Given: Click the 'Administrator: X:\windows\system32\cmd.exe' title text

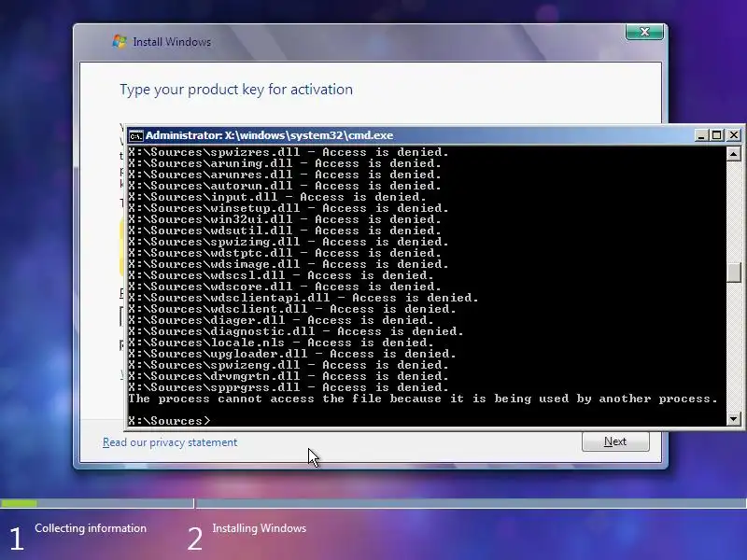Looking at the screenshot, I should click(x=270, y=135).
